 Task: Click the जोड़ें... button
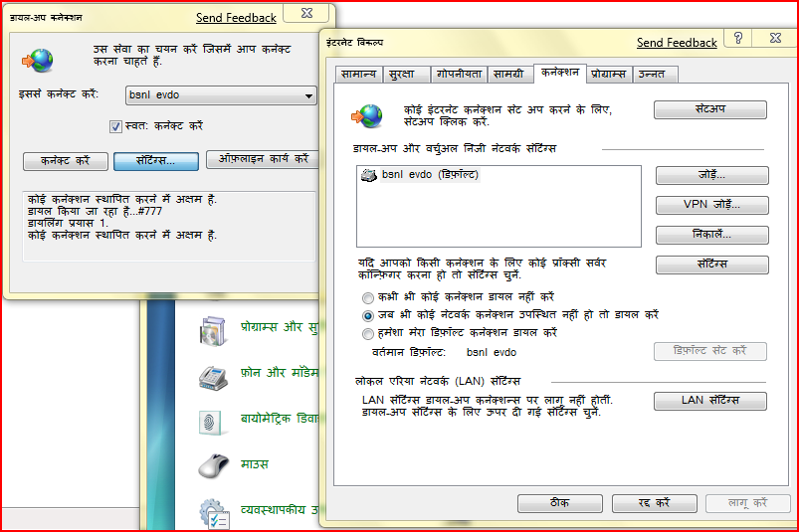coord(711,175)
